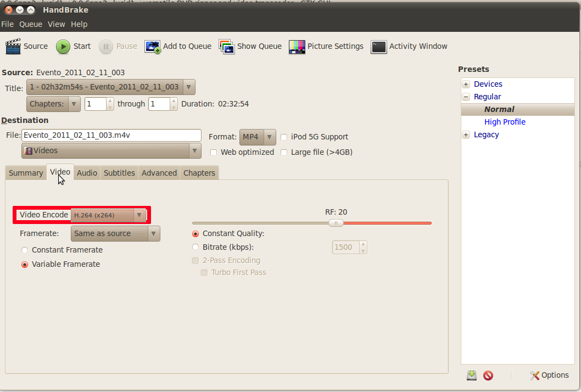Viewport: 581px width, 392px height.
Task: Click the red delete preset icon
Action: click(x=488, y=376)
